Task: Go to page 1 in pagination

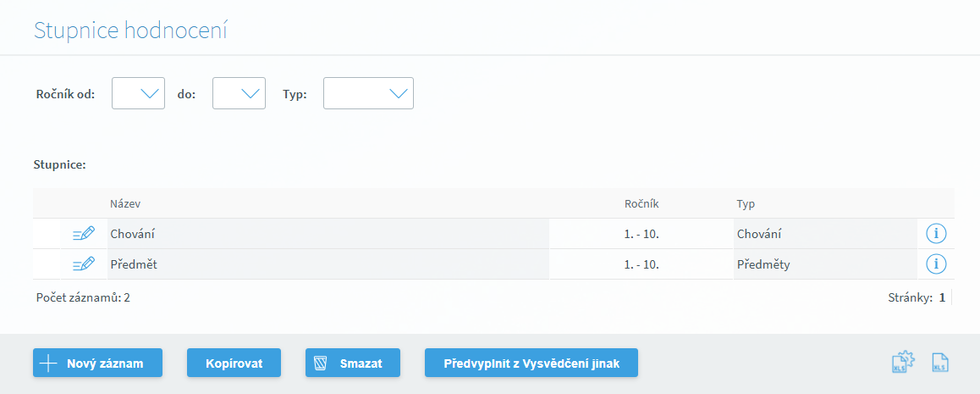Action: (942, 298)
